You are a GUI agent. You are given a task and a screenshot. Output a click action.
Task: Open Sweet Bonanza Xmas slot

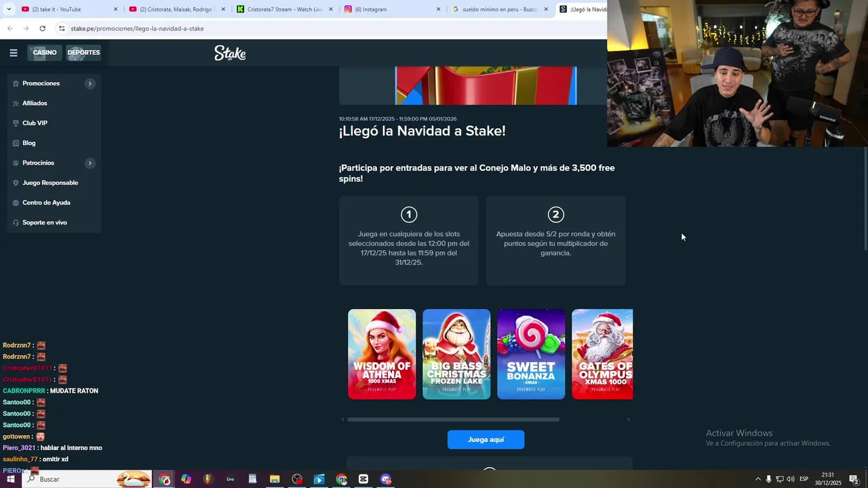531,354
